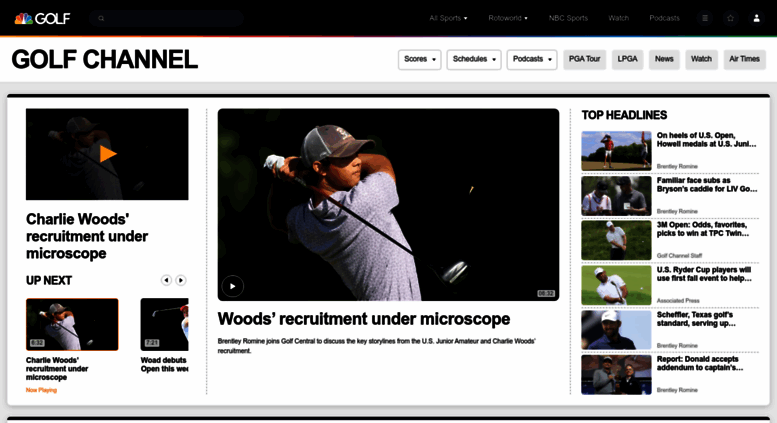Click the Air Times button

(x=744, y=59)
